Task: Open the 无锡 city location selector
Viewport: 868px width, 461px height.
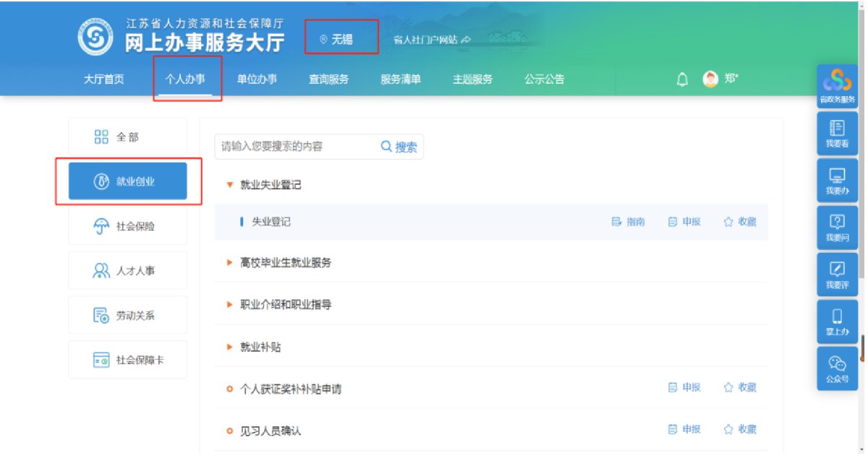Action: [341, 40]
